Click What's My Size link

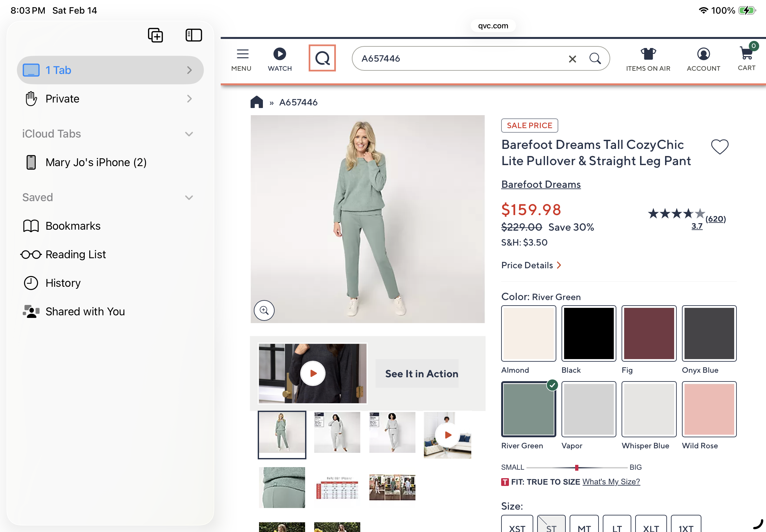click(611, 482)
